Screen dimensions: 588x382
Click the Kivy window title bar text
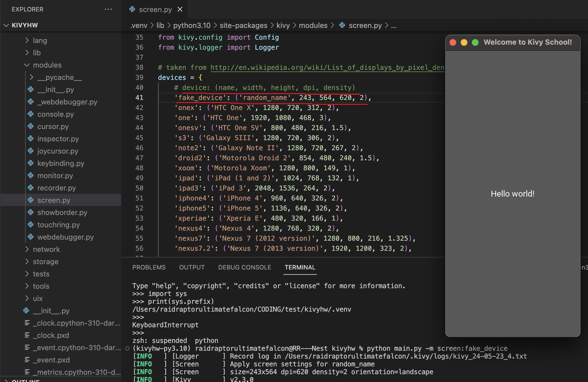point(528,42)
